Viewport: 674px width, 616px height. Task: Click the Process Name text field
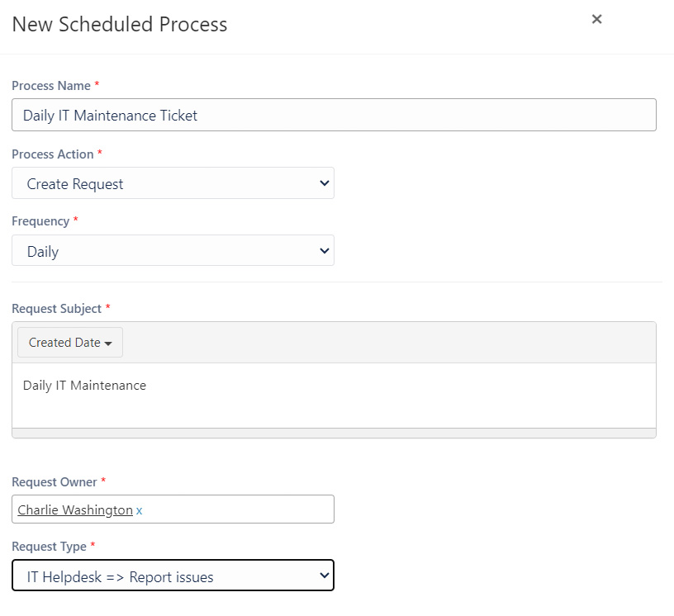coord(334,115)
